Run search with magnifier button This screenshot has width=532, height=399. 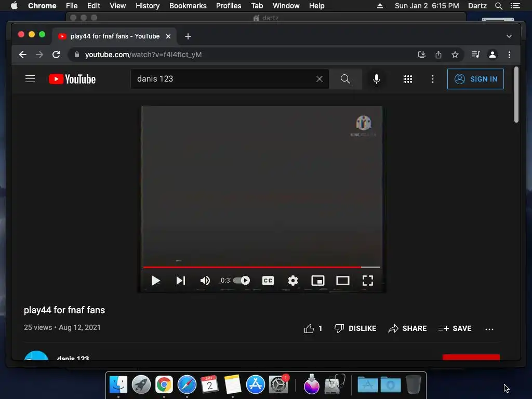click(x=345, y=79)
